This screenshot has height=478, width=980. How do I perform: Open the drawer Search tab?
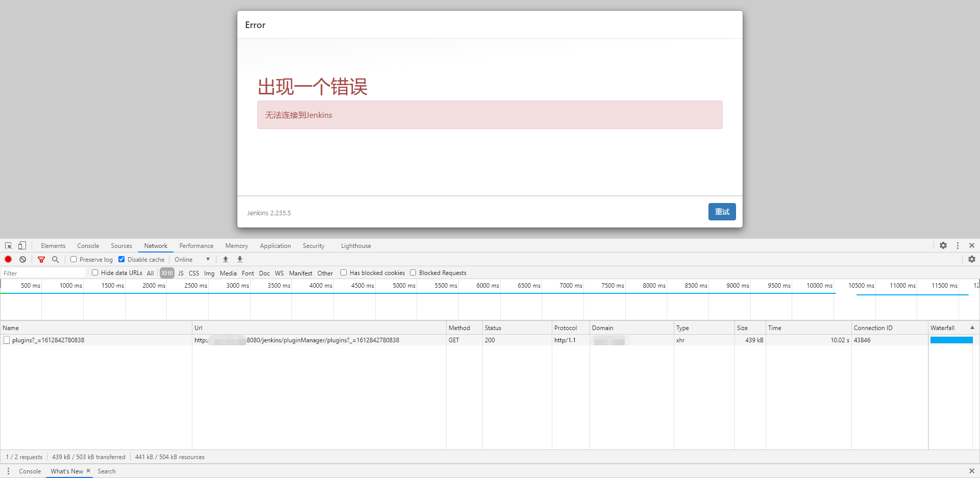(106, 471)
